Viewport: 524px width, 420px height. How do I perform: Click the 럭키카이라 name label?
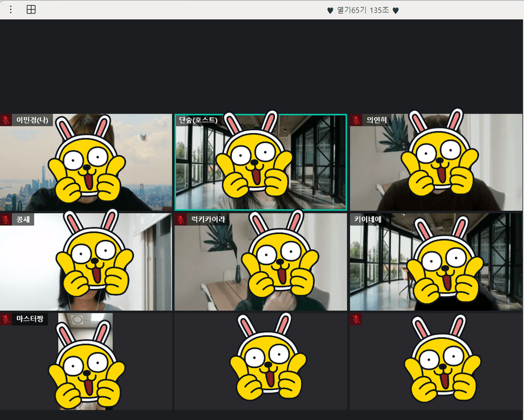[x=208, y=220]
